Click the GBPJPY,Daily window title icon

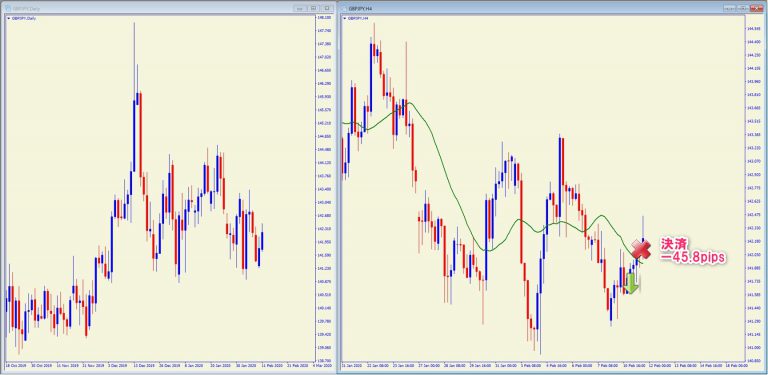(8, 8)
